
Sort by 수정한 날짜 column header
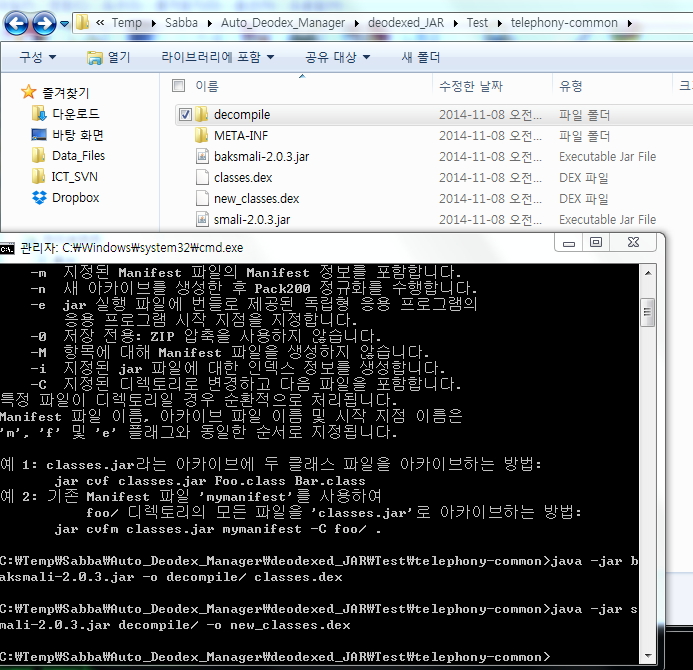(471, 86)
